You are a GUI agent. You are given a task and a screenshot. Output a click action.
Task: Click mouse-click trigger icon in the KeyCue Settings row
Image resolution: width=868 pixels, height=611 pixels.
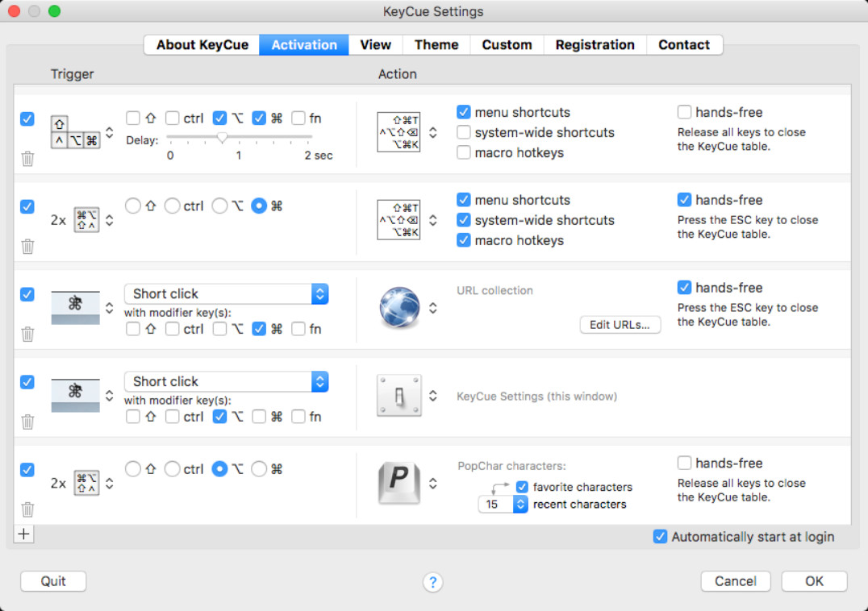[x=75, y=395]
